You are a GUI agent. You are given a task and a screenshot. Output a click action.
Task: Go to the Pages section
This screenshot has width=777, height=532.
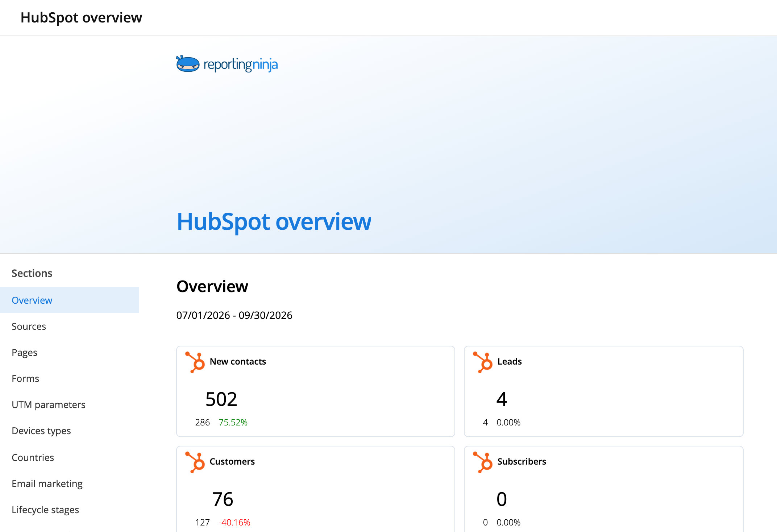pyautogui.click(x=70, y=352)
